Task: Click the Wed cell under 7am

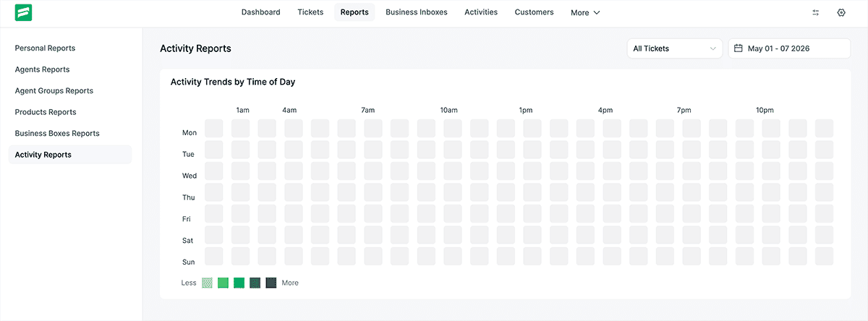Action: click(373, 171)
